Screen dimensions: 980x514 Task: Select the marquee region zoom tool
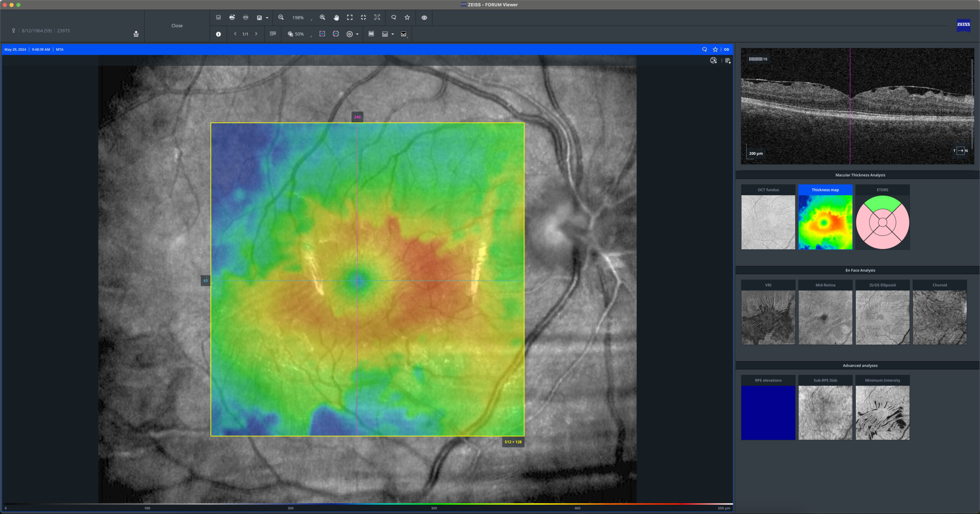[x=377, y=17]
